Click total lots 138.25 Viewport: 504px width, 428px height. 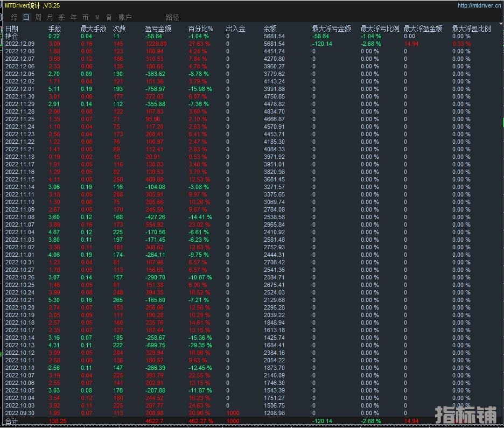tap(58, 421)
